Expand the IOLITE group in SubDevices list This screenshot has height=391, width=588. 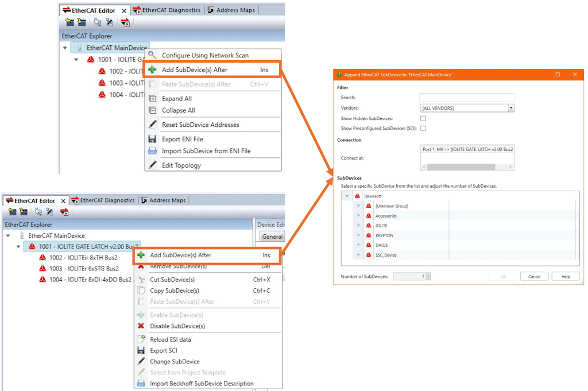click(358, 225)
